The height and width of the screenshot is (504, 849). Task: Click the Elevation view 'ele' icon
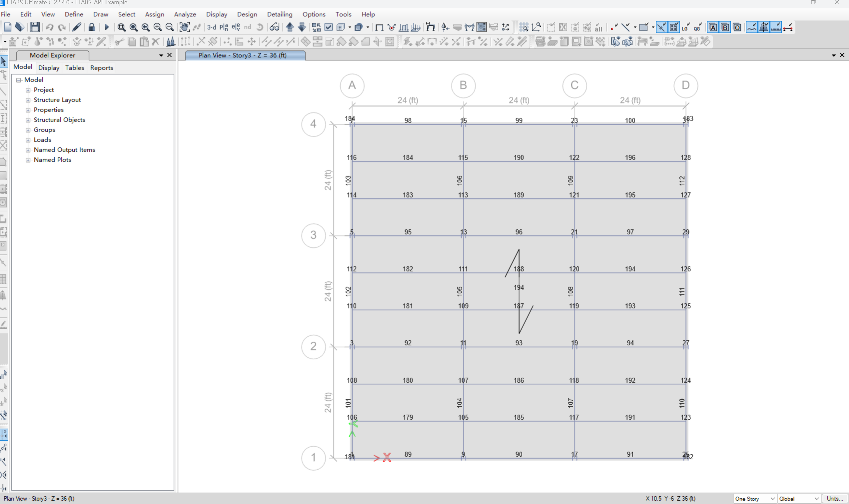(236, 27)
